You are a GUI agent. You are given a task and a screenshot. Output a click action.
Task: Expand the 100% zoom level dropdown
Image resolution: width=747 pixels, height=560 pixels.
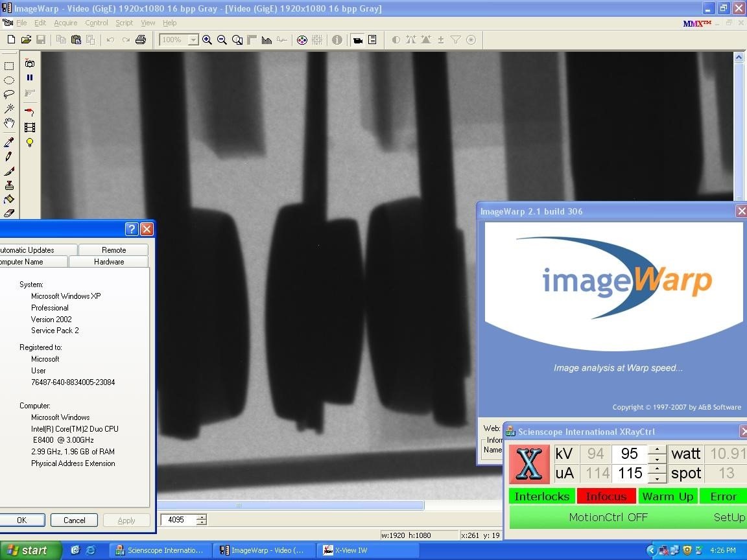tap(193, 40)
